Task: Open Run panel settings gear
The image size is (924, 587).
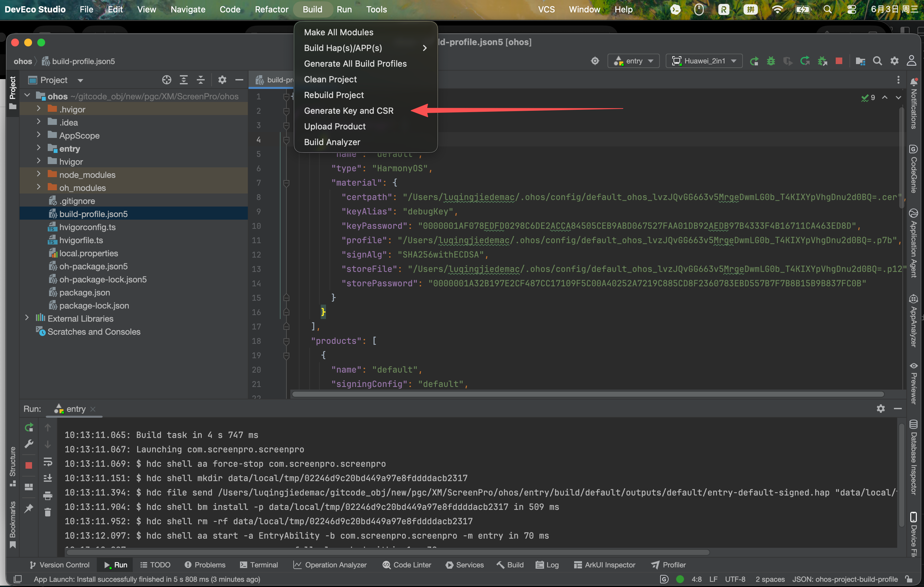Action: click(881, 409)
